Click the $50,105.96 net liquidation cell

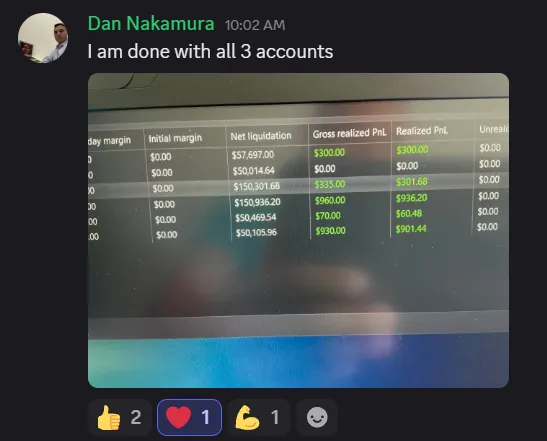tap(256, 232)
